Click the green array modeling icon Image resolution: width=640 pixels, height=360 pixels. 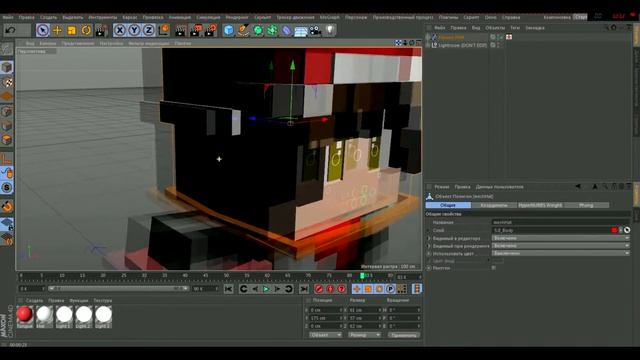point(272,30)
